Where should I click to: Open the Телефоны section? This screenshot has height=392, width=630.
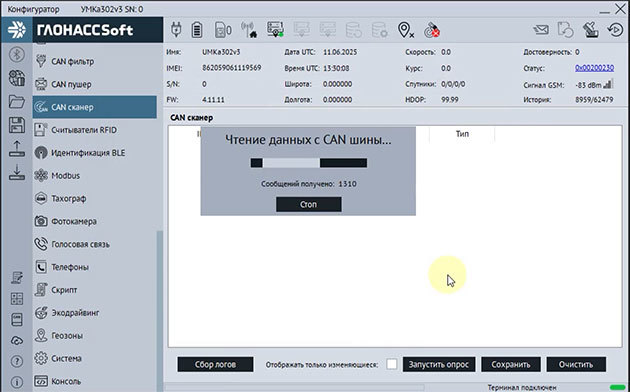[94, 267]
